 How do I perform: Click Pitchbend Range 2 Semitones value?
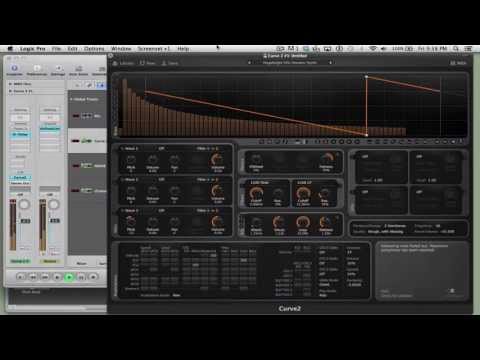pos(395,226)
